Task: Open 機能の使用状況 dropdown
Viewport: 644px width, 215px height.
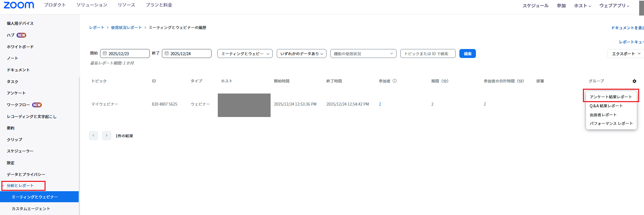Action: click(363, 53)
